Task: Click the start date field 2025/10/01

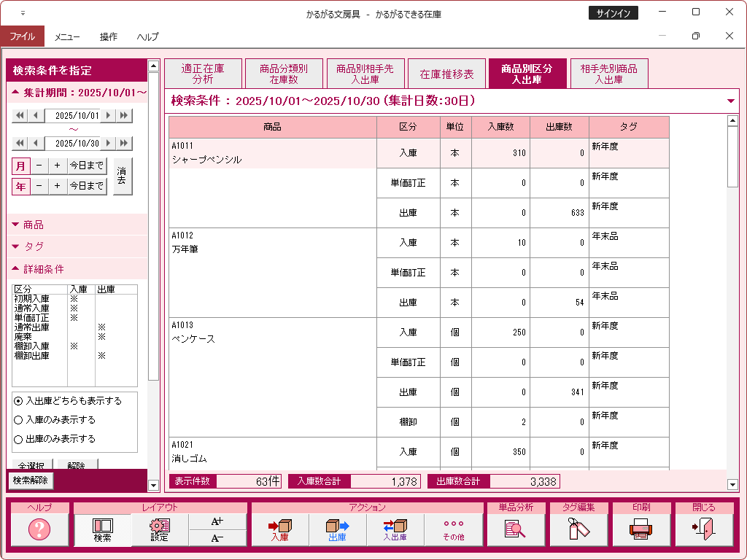Action: click(x=77, y=115)
